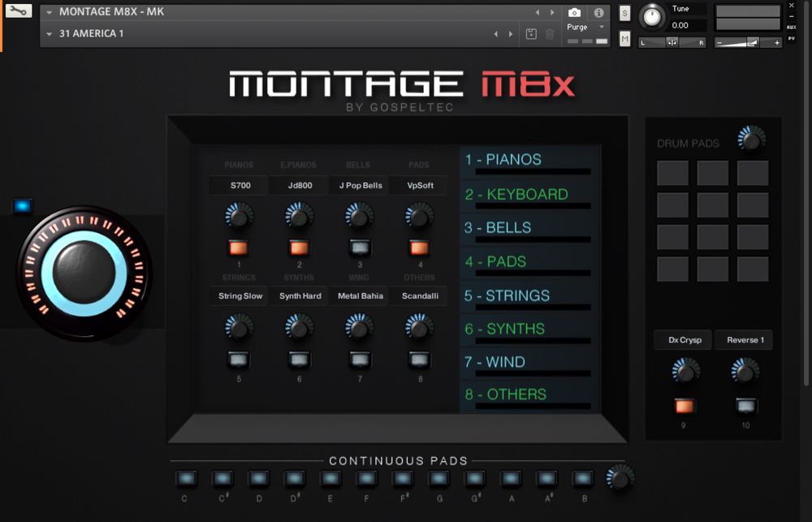Open the MONTAGE M8X - MK instrument dropdown
Viewport: 812px width, 522px height.
[50, 12]
